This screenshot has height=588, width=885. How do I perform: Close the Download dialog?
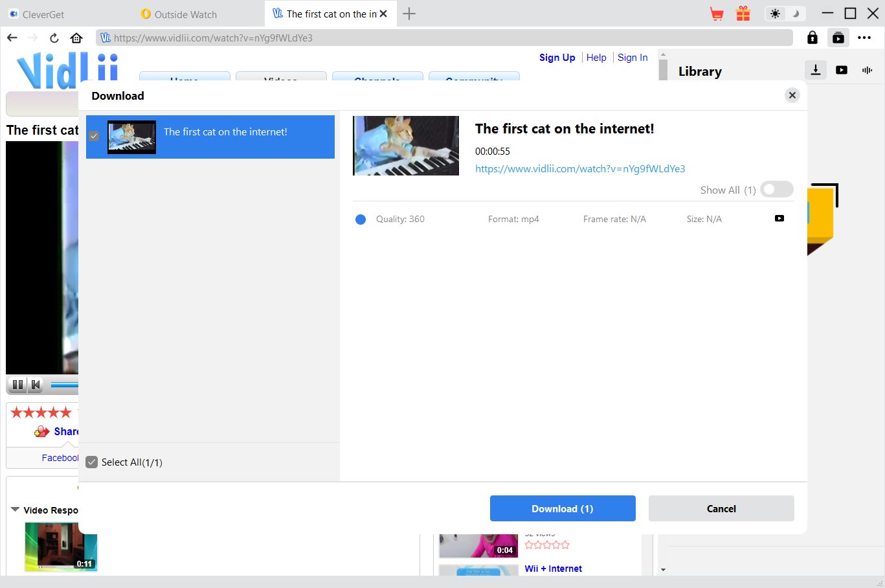(792, 95)
